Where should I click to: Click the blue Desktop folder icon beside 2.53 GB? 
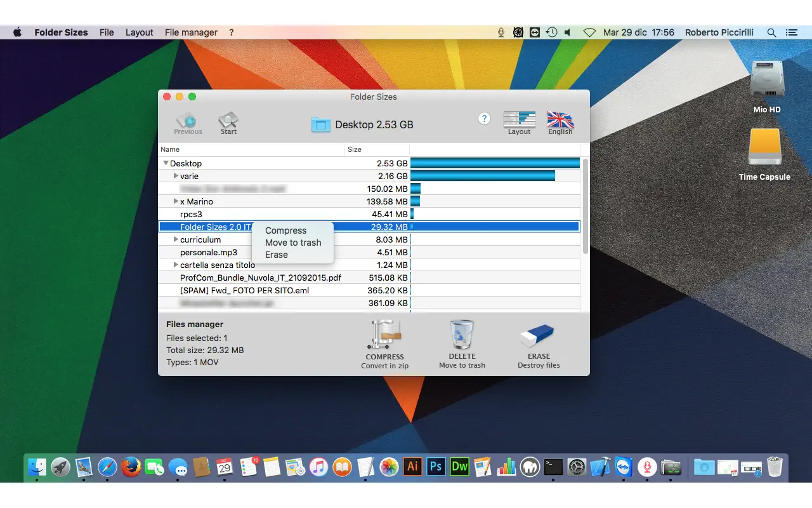(321, 124)
